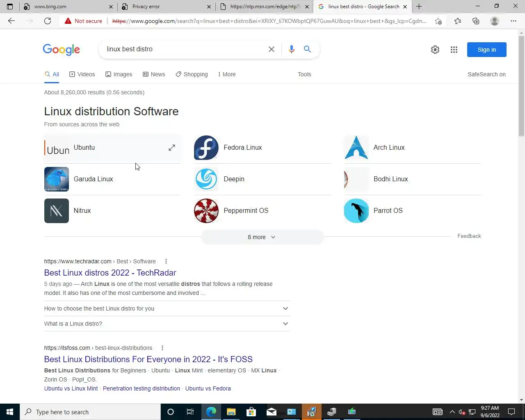Click the Google logo
This screenshot has width=525, height=420.
(62, 50)
